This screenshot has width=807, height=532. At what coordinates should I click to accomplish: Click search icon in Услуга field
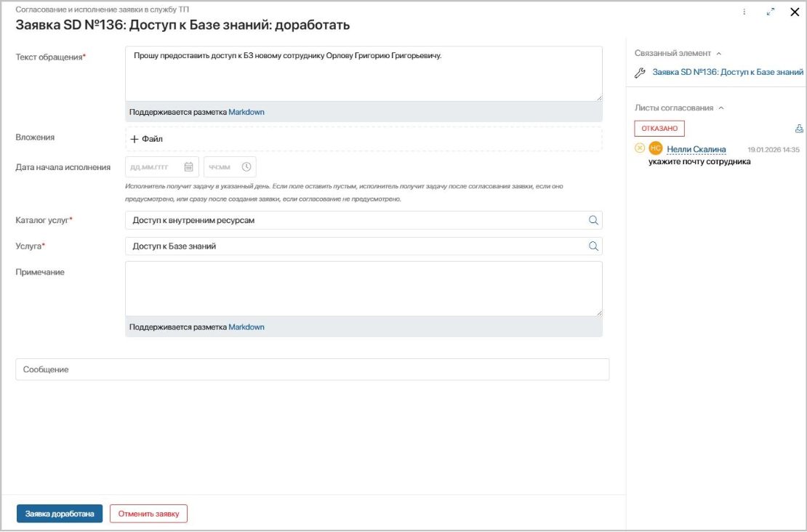click(x=593, y=246)
